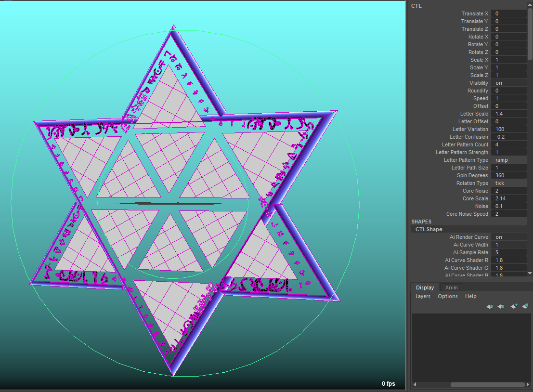The image size is (533, 392).
Task: Click the Letter Scale value 1.4
Action: tap(509, 114)
